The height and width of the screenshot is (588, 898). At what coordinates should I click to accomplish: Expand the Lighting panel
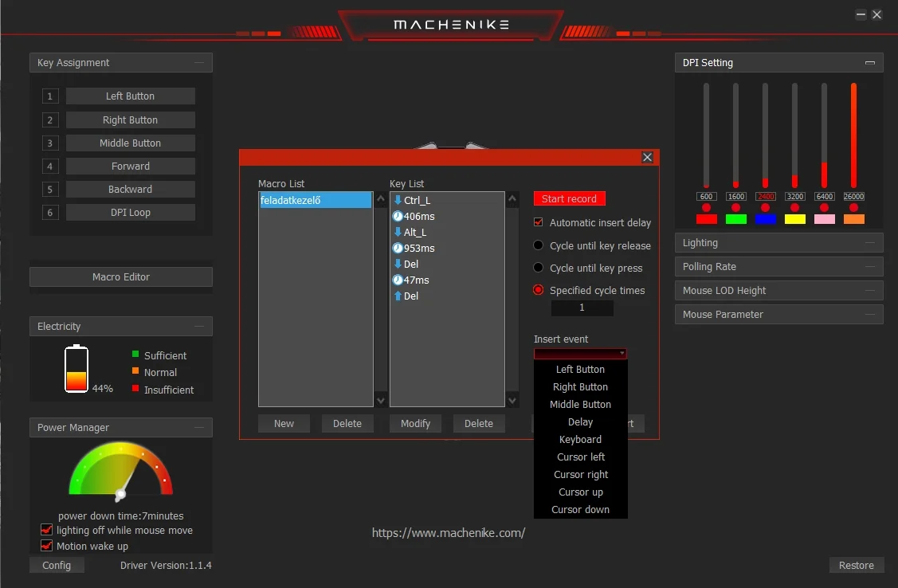point(870,243)
